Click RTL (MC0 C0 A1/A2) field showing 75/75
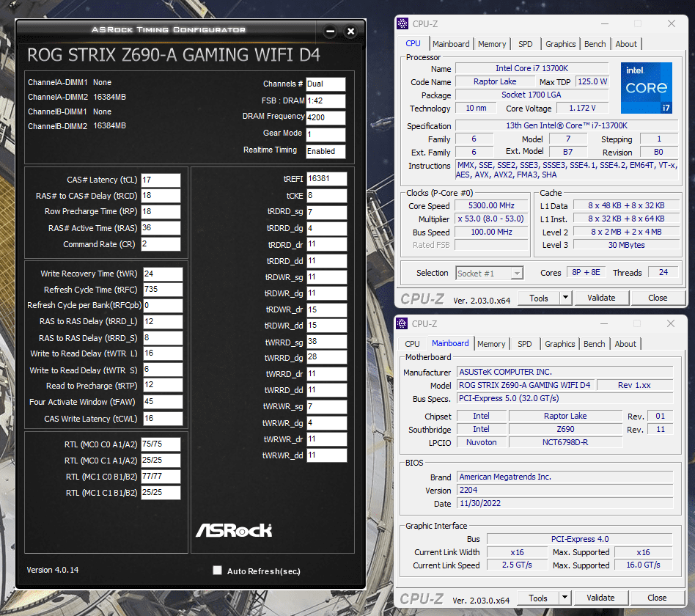Viewport: 695px width, 616px height. coord(161,444)
